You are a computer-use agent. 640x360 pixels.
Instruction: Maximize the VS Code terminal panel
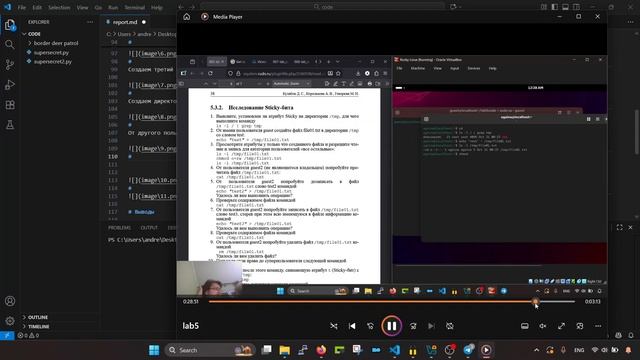(620, 227)
